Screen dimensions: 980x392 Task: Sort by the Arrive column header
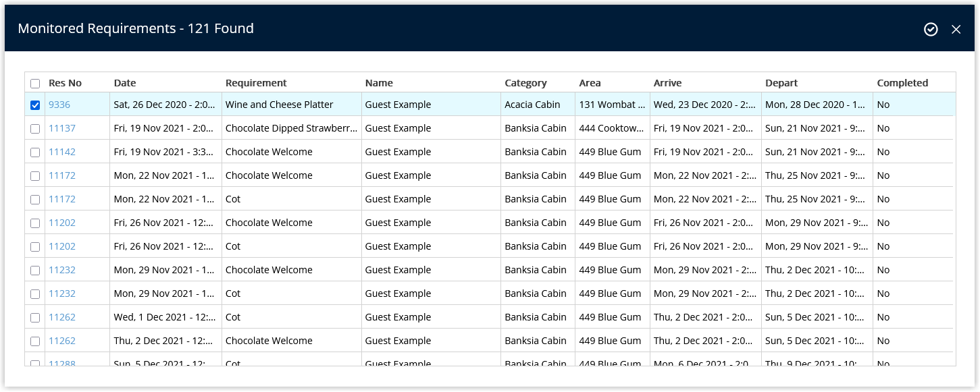[x=667, y=83]
